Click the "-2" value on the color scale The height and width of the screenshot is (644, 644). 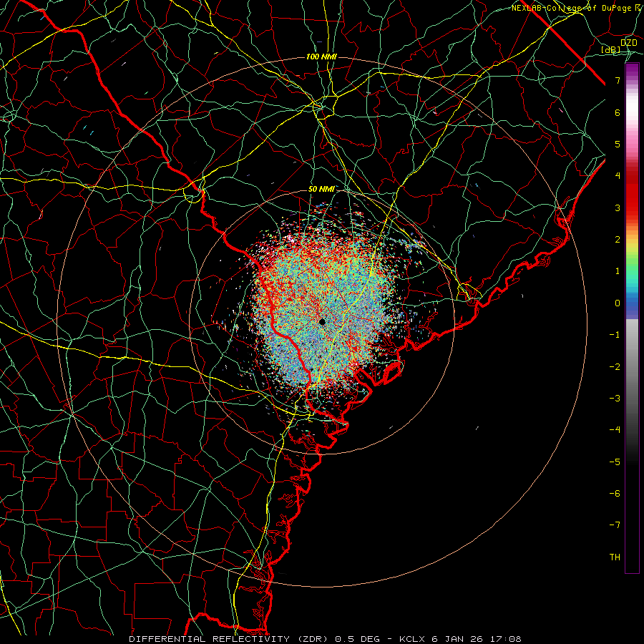tap(615, 367)
